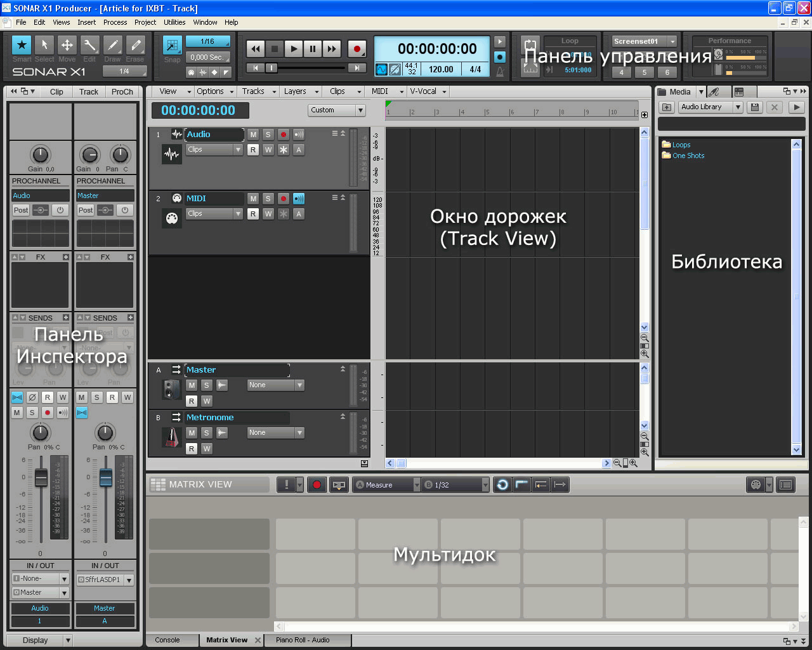Open the File menu
This screenshot has height=650, width=812.
(x=21, y=22)
